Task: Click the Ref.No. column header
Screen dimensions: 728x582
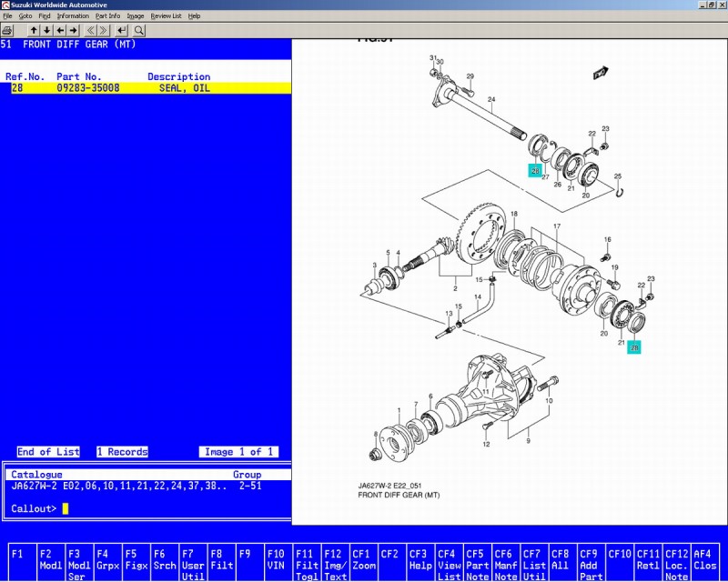Action: [25, 76]
